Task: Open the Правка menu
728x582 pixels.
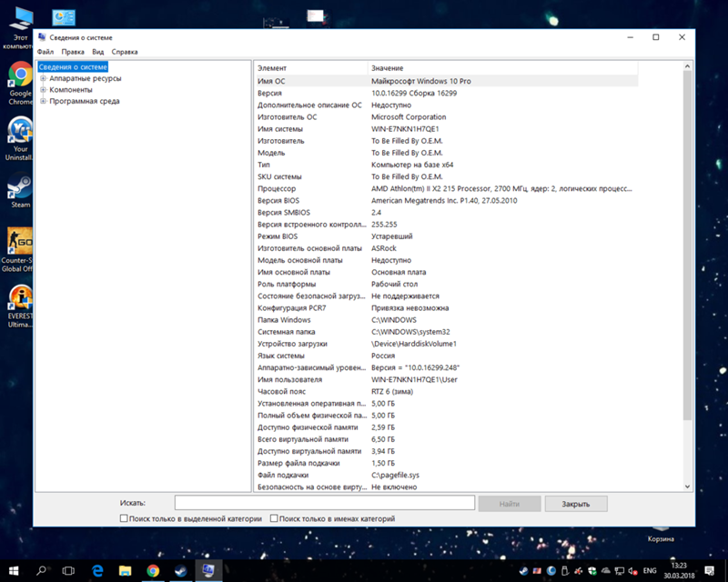Action: coord(73,52)
